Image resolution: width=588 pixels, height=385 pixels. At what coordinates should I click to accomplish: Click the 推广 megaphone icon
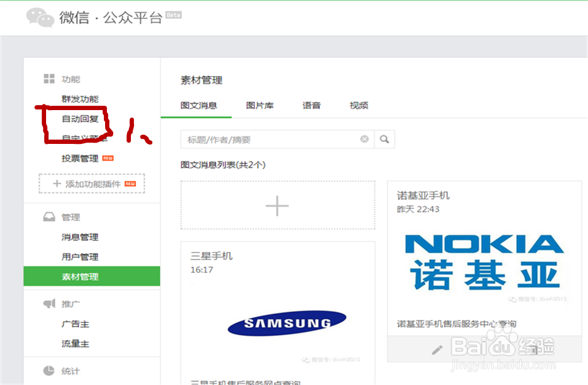[x=49, y=303]
